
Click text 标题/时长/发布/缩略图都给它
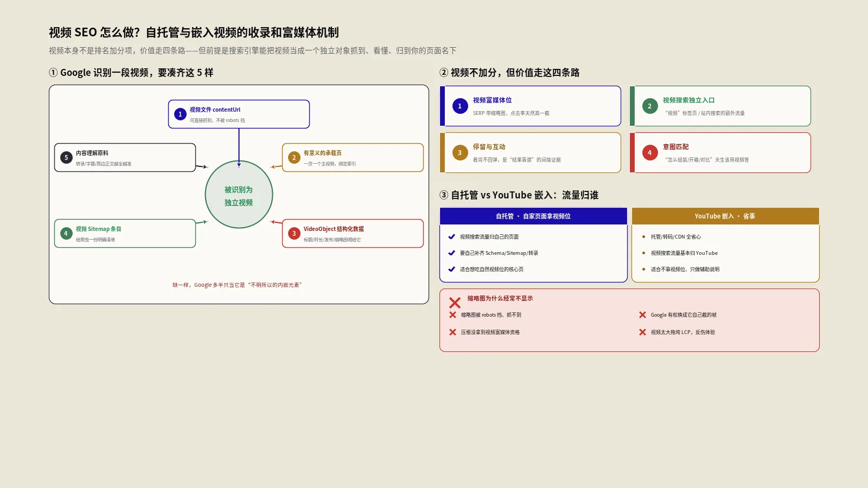[332, 240]
